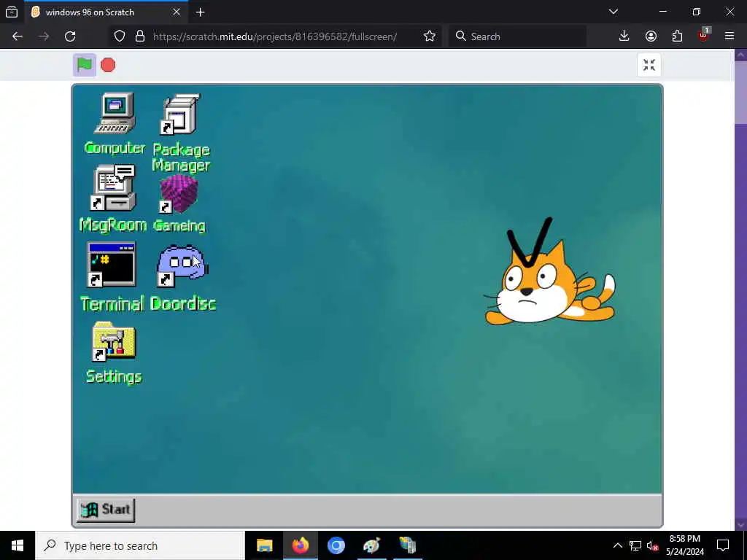Show hidden system tray icons

pyautogui.click(x=617, y=545)
